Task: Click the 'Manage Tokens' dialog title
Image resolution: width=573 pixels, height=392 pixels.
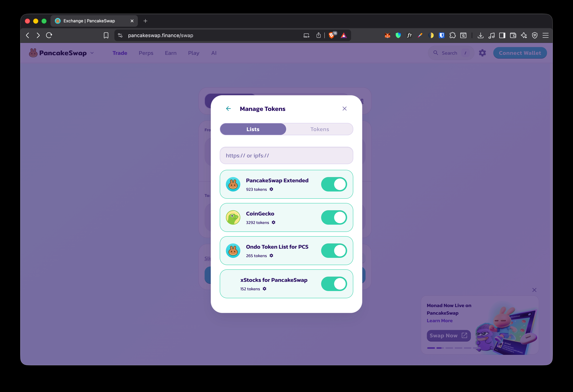Action: coord(263,109)
